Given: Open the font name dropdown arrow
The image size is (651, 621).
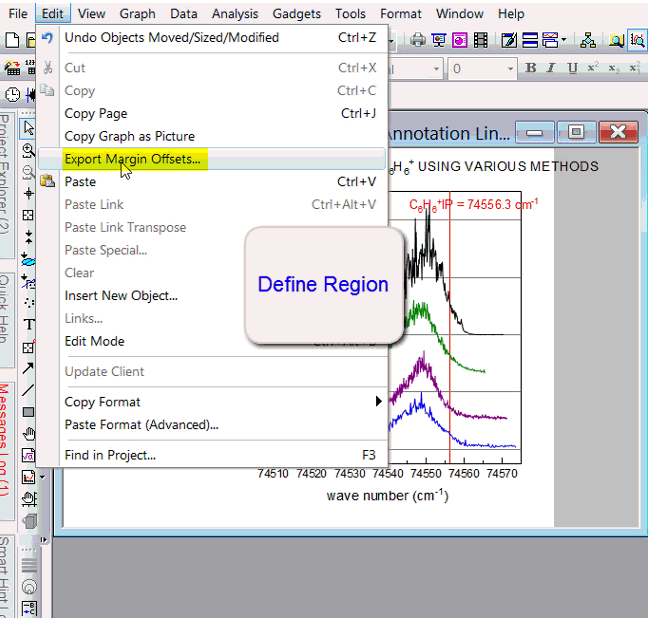Looking at the screenshot, I should pyautogui.click(x=436, y=68).
